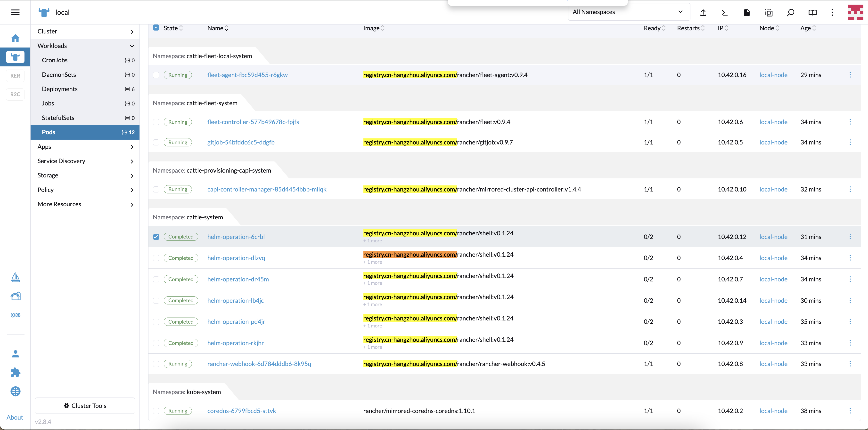Select Deployments in the Workloads menu

coord(60,89)
